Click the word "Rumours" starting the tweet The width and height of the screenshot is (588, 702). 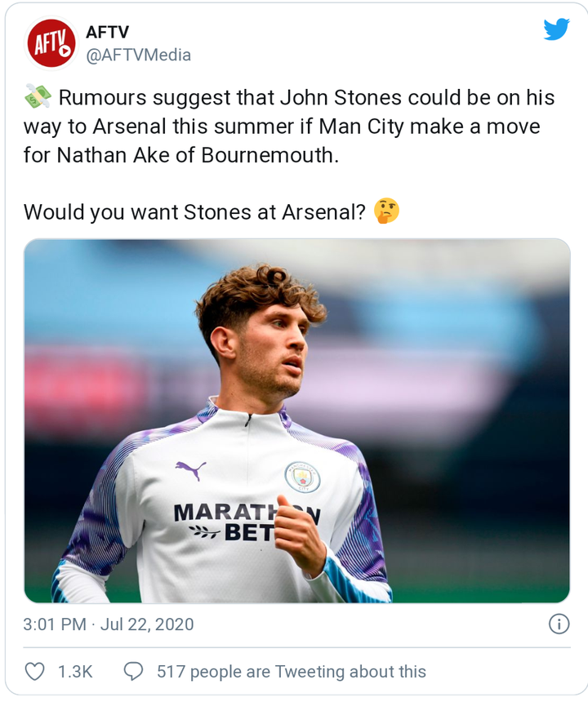pyautogui.click(x=104, y=99)
